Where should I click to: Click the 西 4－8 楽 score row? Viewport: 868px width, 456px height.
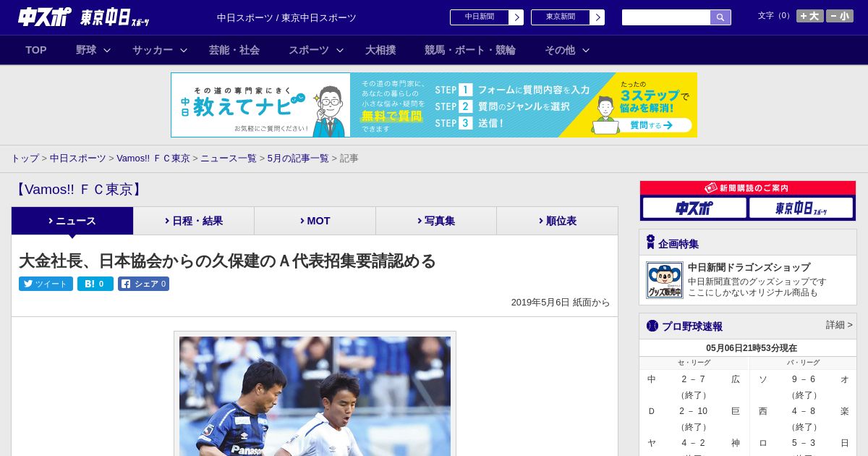point(804,411)
